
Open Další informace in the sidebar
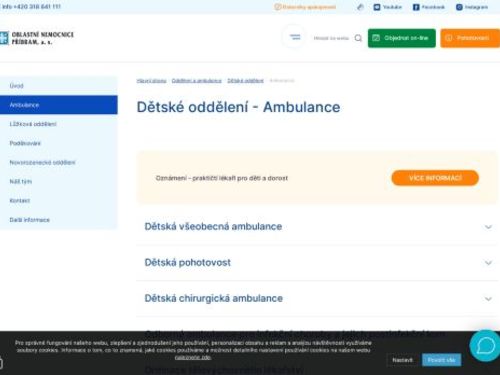tap(59, 220)
